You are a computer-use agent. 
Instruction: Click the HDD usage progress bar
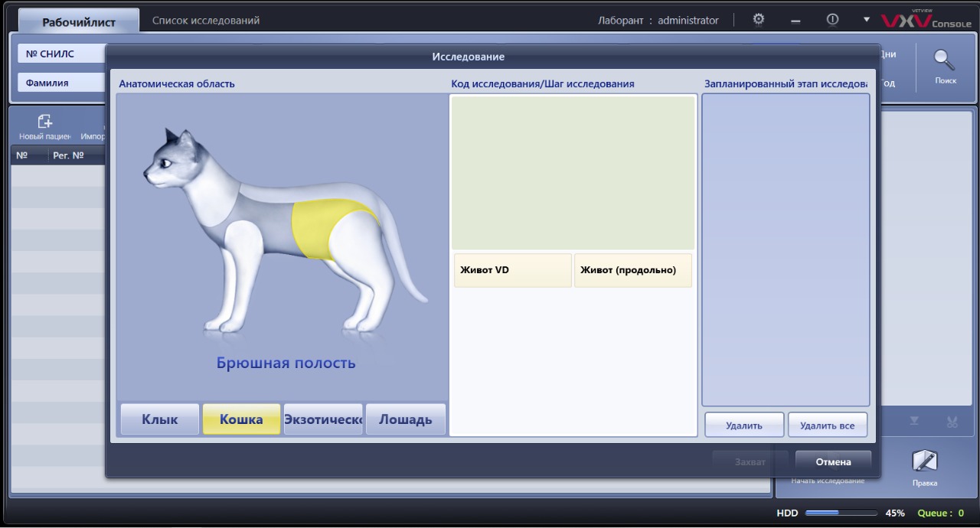point(841,513)
